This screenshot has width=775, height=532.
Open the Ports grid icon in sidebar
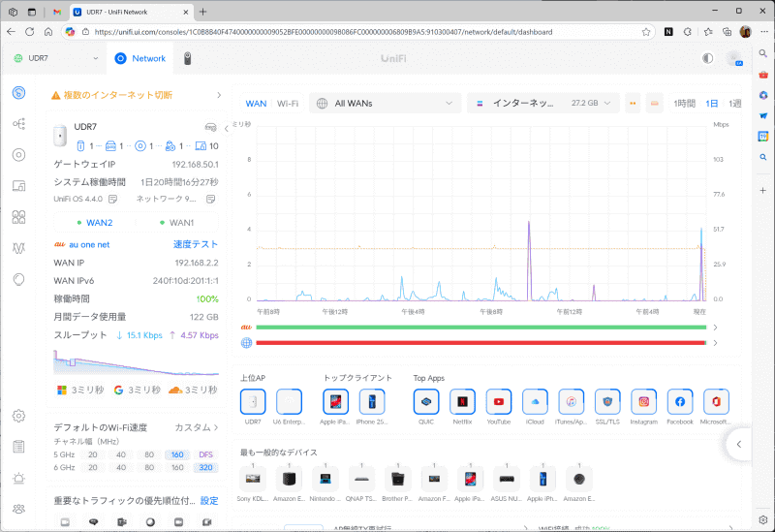pos(18,217)
